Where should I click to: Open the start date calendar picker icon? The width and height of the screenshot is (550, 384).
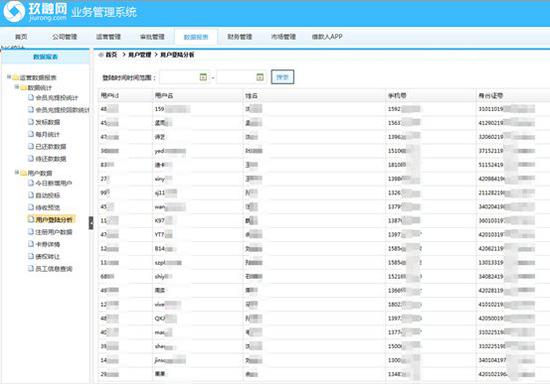tap(203, 77)
